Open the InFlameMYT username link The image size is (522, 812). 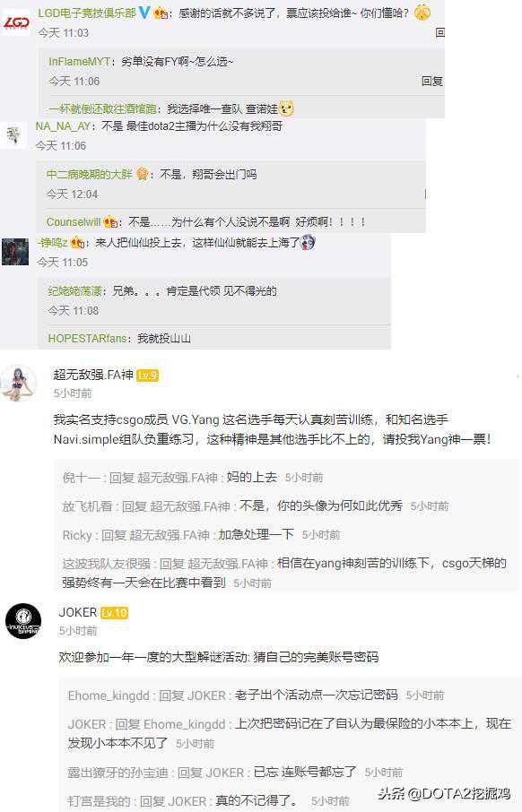79,62
